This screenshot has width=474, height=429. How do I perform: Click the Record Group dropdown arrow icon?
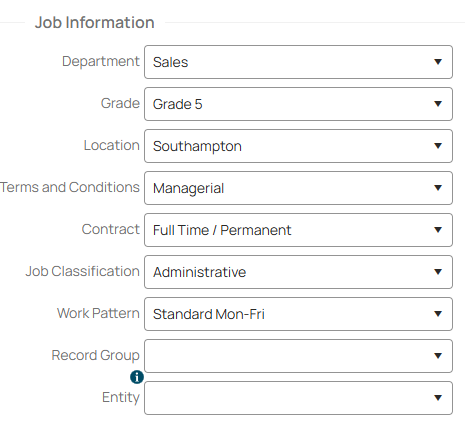tap(438, 356)
